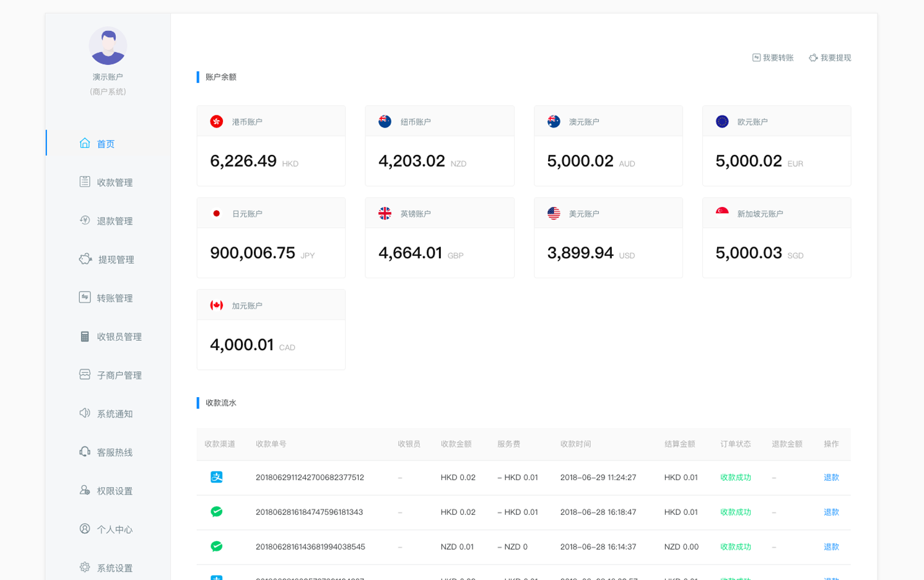This screenshot has width=924, height=580.
Task: Click the EU flag icon
Action: click(722, 121)
